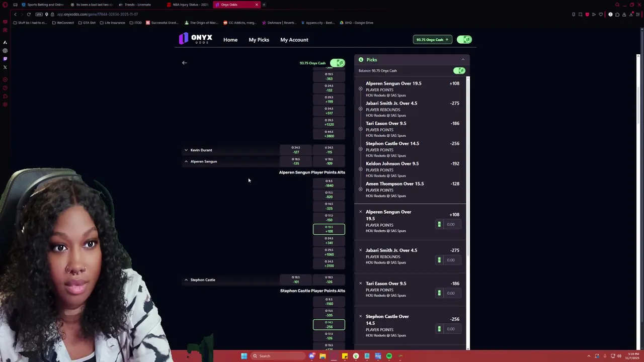Select Sengun alt Over 24.5 +341
The width and height of the screenshot is (644, 362).
coord(329,241)
